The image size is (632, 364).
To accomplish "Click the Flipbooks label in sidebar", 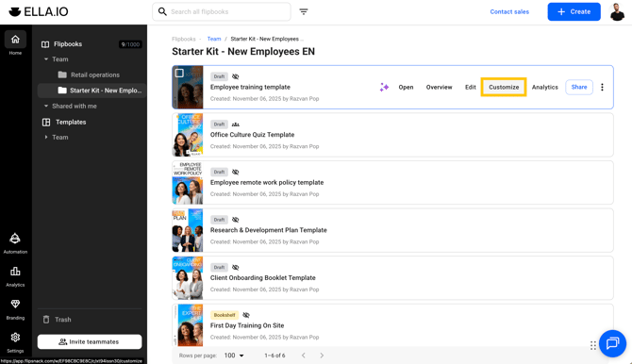I will (x=68, y=44).
